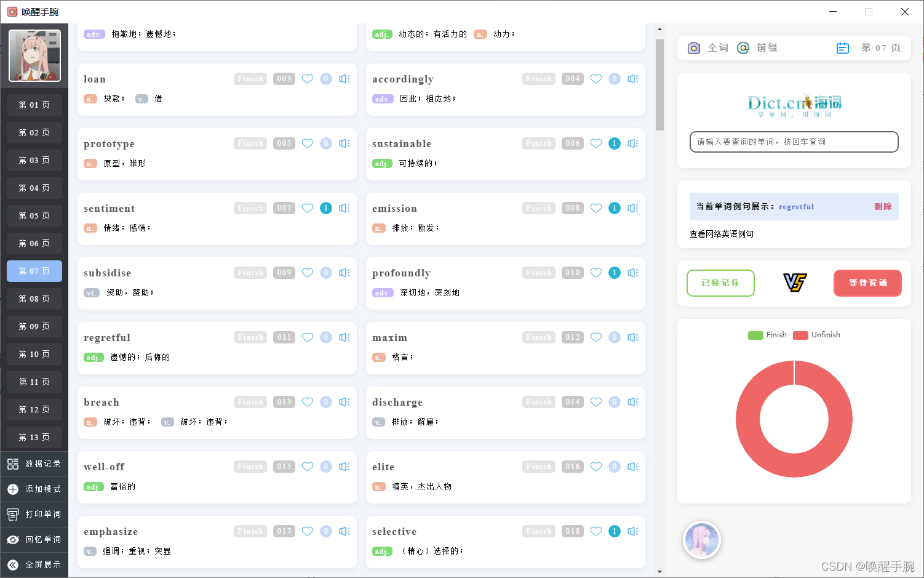This screenshot has width=924, height=578.
Task: Click the 前缀 prefix icon
Action: coord(743,48)
